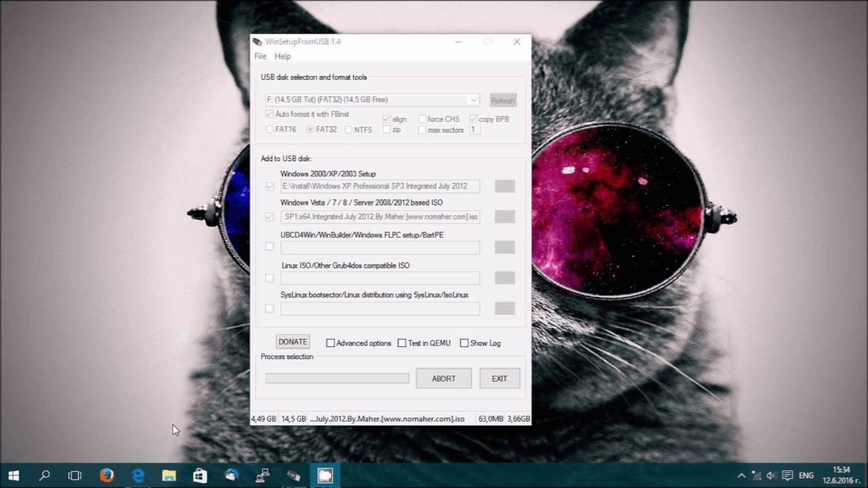Select the NTFS radio option

click(358, 129)
